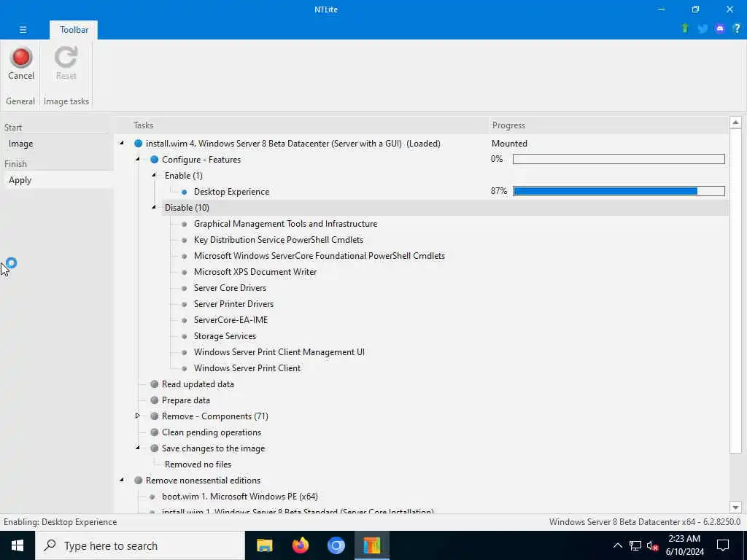Select Server Printer Drivers row

point(233,304)
